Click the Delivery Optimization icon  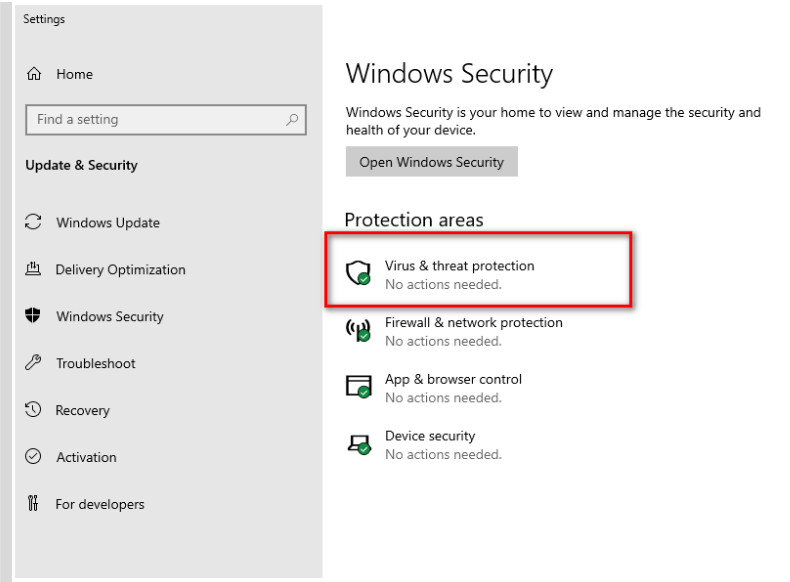click(33, 269)
